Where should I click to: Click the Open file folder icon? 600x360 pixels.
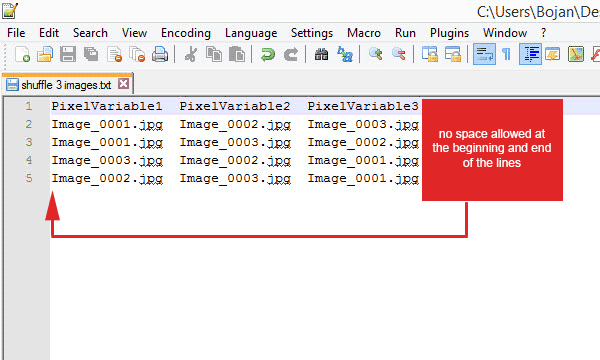45,54
